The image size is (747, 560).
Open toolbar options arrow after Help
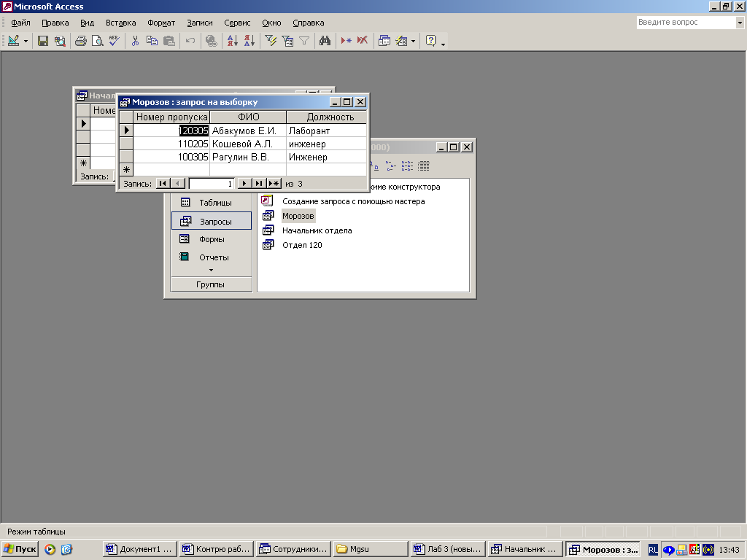443,43
